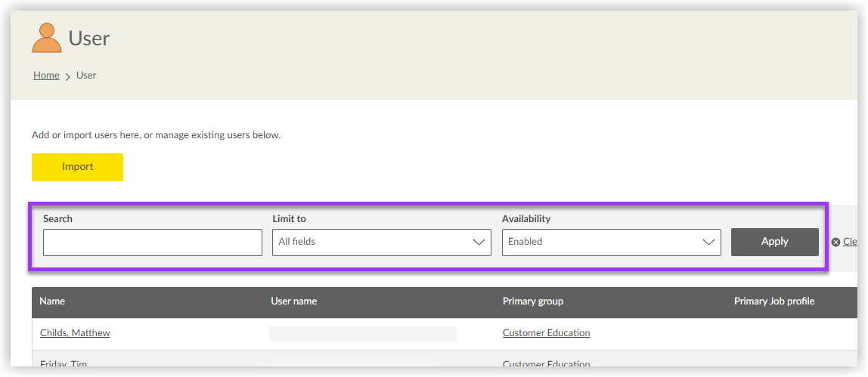Image resolution: width=868 pixels, height=377 pixels.
Task: Click the Name column header
Action: point(52,301)
